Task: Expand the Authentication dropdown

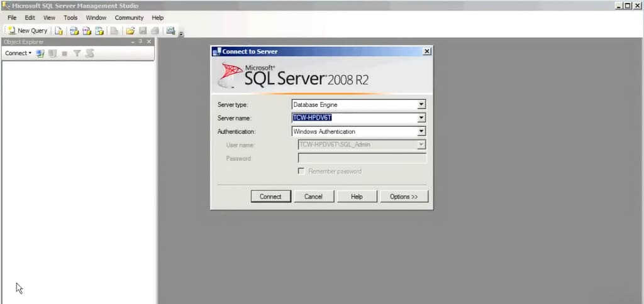Action: pyautogui.click(x=421, y=132)
